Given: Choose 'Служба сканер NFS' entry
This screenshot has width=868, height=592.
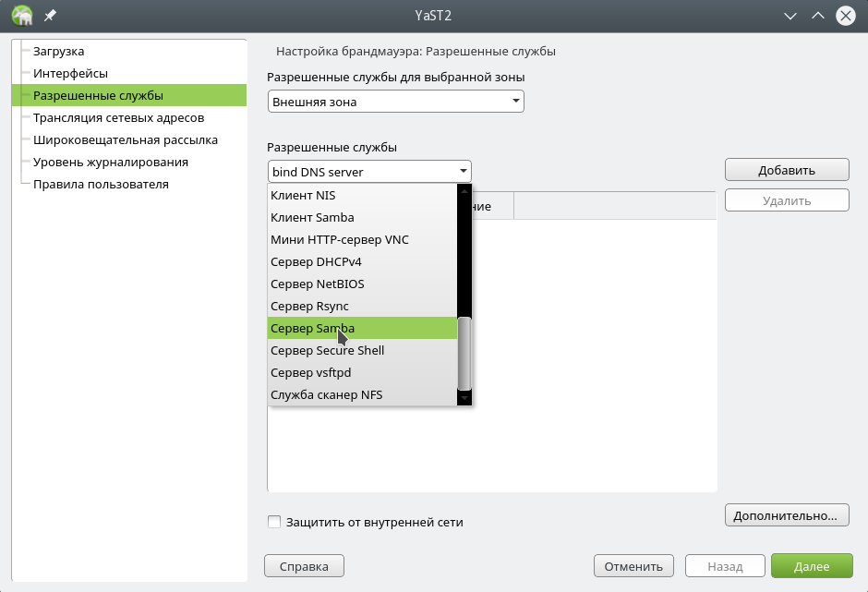Looking at the screenshot, I should click(362, 394).
